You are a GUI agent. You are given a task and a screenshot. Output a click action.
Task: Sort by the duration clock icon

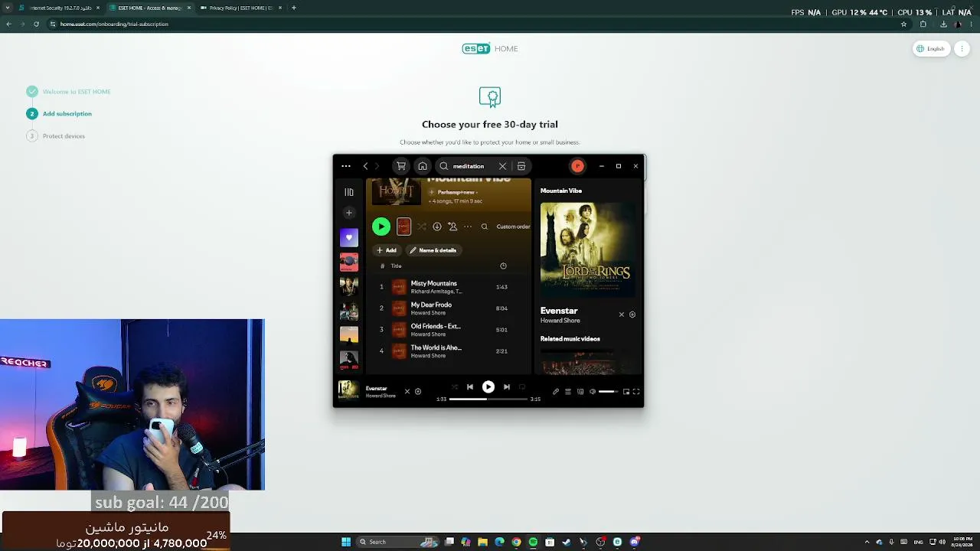(503, 266)
